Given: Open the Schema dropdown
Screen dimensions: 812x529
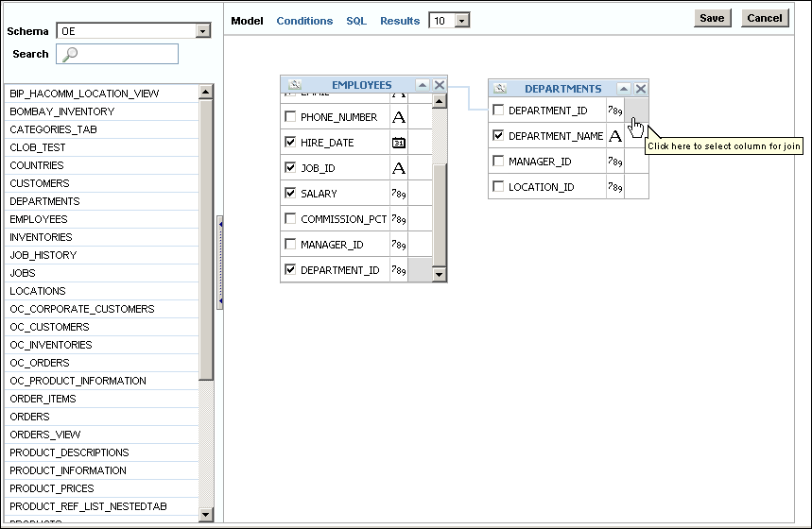Looking at the screenshot, I should pos(203,31).
